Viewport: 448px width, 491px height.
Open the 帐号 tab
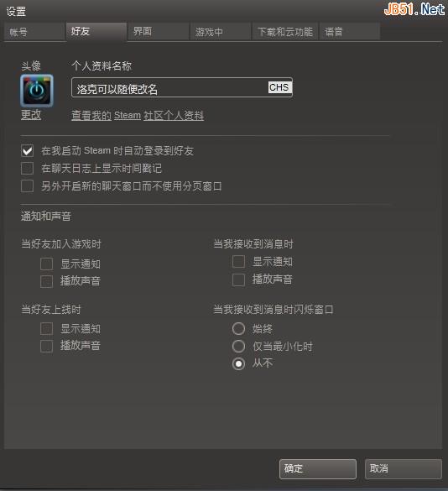click(x=34, y=32)
